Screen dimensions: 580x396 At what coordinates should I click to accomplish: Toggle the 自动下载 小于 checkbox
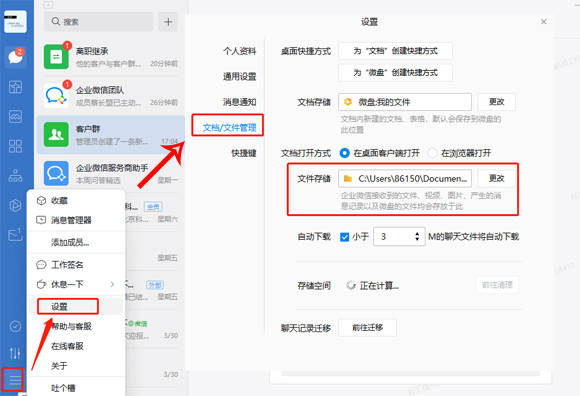click(x=344, y=237)
